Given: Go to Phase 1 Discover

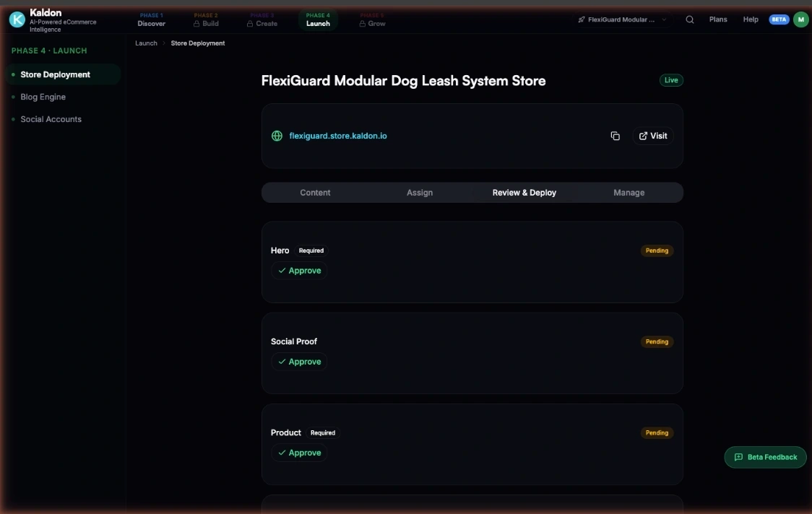Looking at the screenshot, I should tap(151, 19).
